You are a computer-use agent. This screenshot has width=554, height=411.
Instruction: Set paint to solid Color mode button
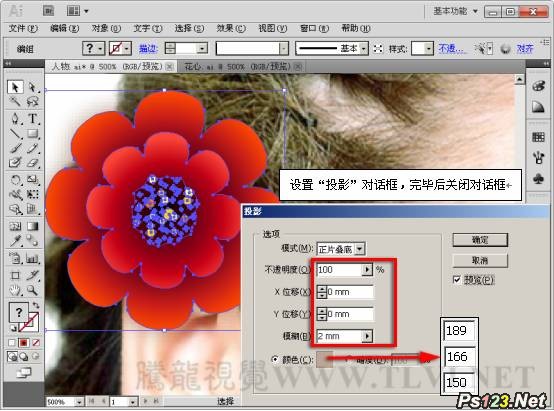12,342
